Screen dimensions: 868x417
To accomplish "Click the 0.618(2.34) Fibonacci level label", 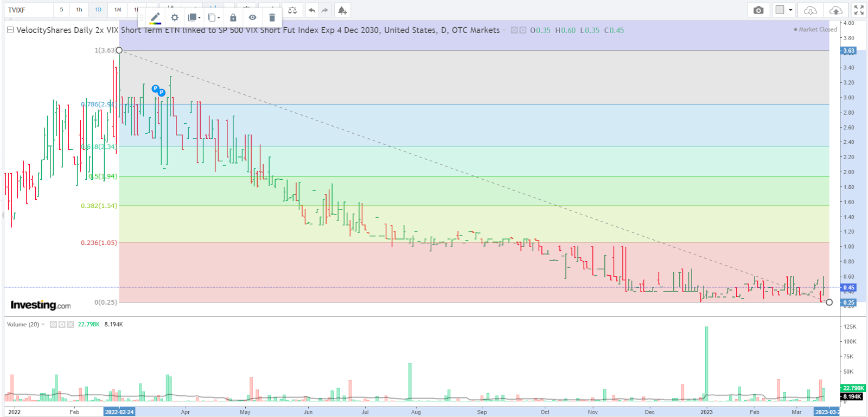I will [99, 147].
